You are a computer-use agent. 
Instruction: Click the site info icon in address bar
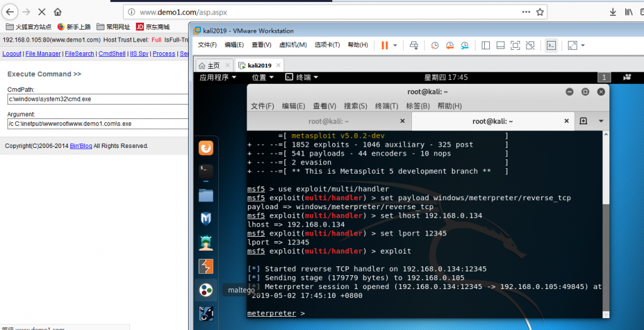tap(131, 12)
